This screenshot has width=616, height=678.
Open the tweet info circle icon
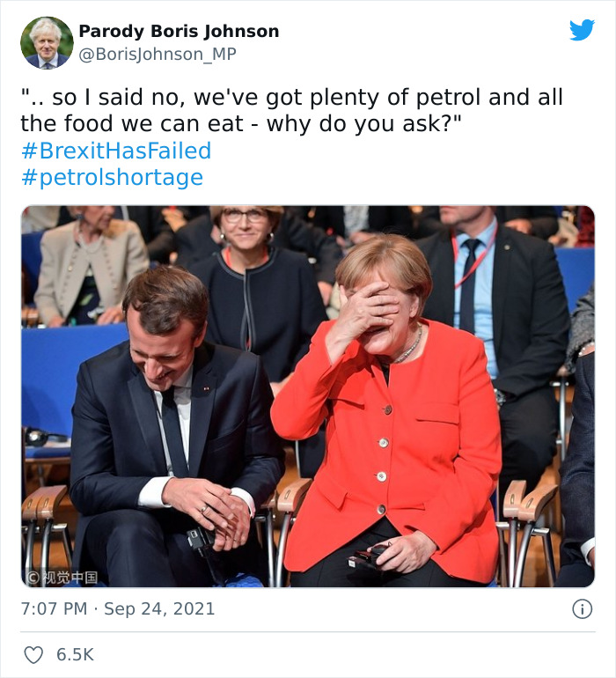(x=582, y=608)
